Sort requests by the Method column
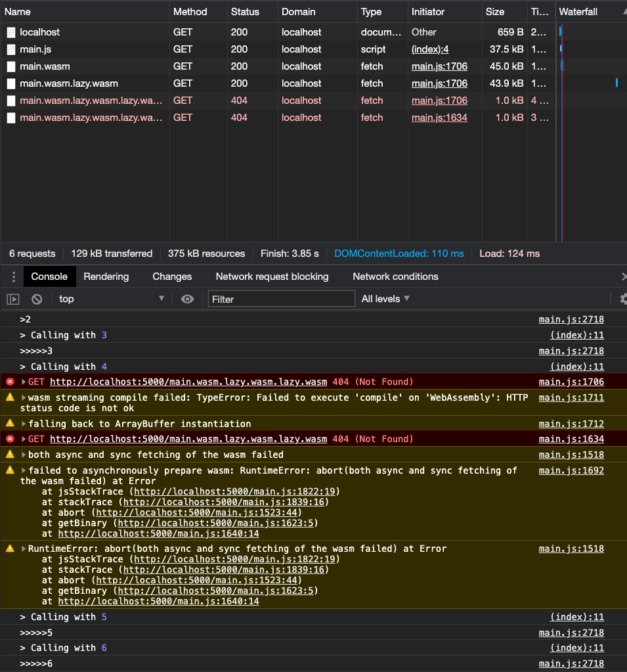Screen dimensions: 627x672 point(198,12)
